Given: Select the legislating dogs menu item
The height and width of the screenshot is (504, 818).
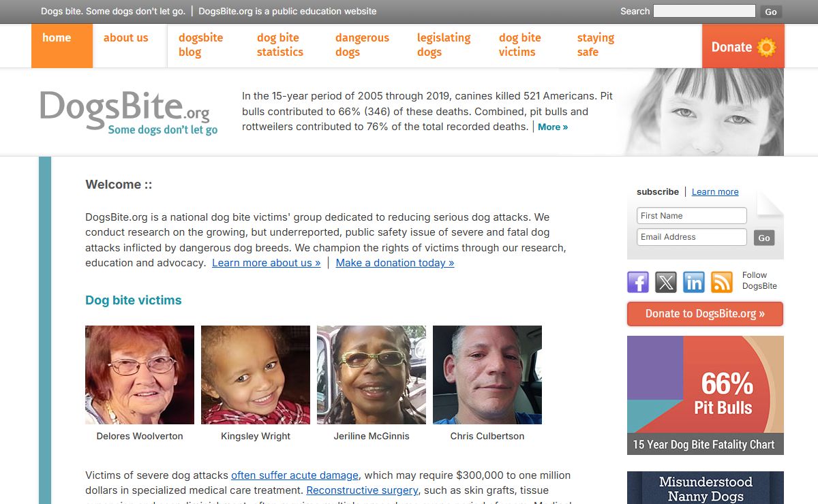Looking at the screenshot, I should pyautogui.click(x=444, y=45).
